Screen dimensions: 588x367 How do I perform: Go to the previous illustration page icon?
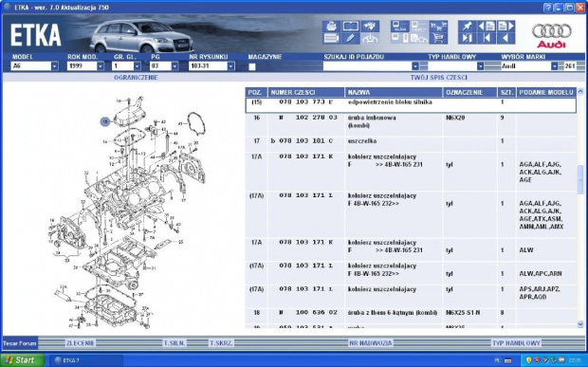click(487, 27)
